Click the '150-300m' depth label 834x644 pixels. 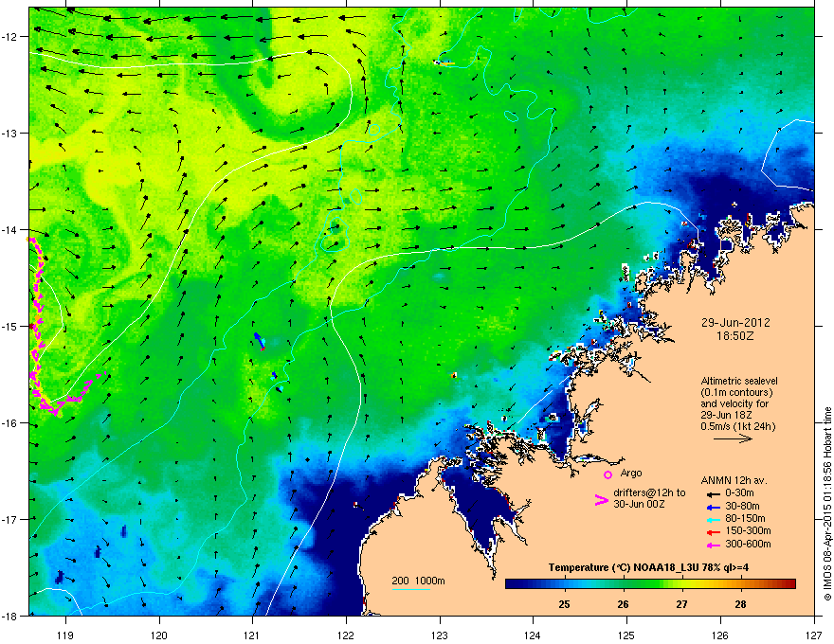click(x=748, y=530)
